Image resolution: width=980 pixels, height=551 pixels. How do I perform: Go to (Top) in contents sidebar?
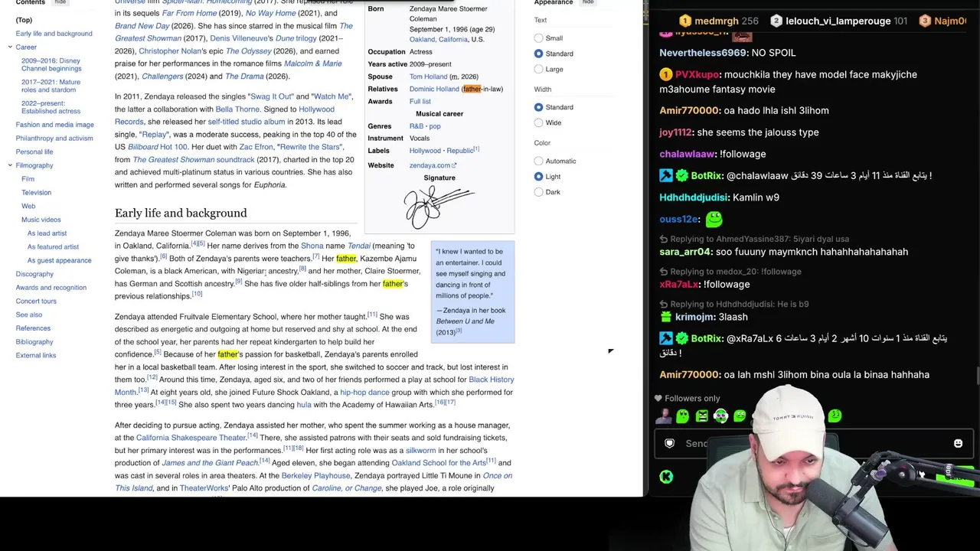(24, 20)
